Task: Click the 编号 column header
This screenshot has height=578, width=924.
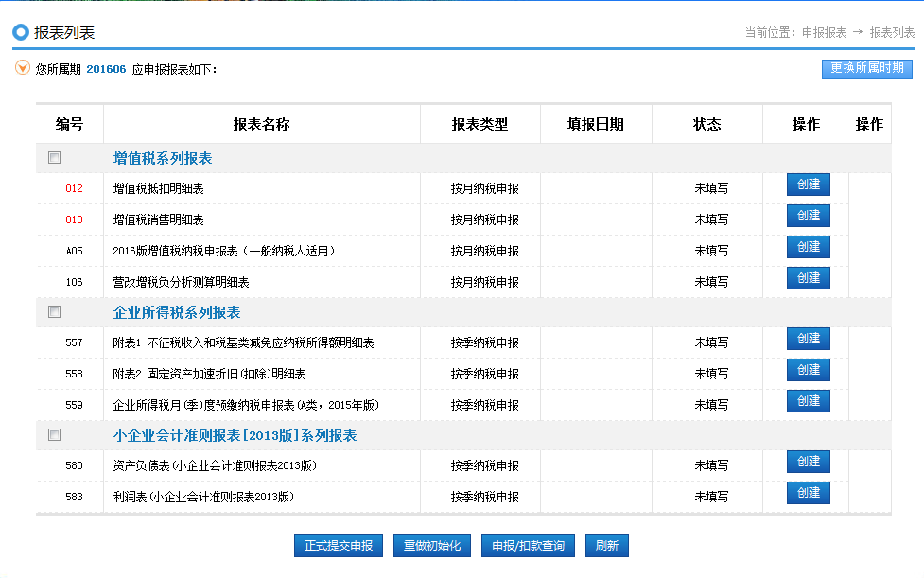Action: pos(70,124)
